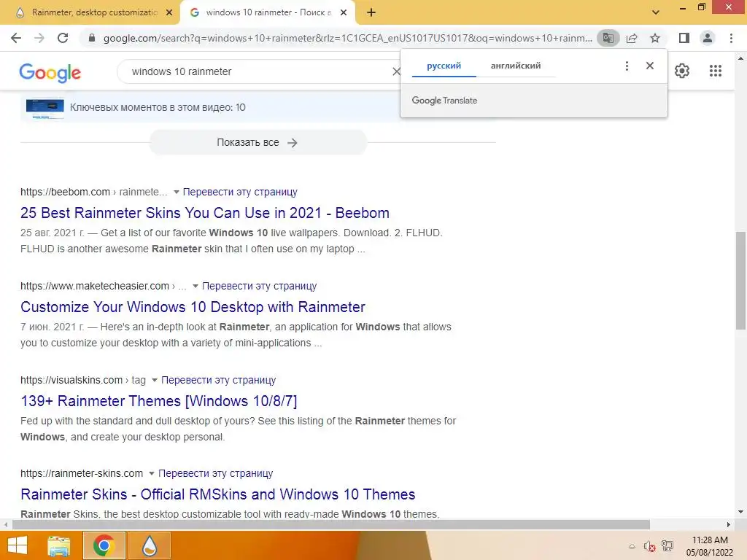The image size is (747, 560).
Task: Click the https://visualskins.com result URL
Action: (71, 380)
